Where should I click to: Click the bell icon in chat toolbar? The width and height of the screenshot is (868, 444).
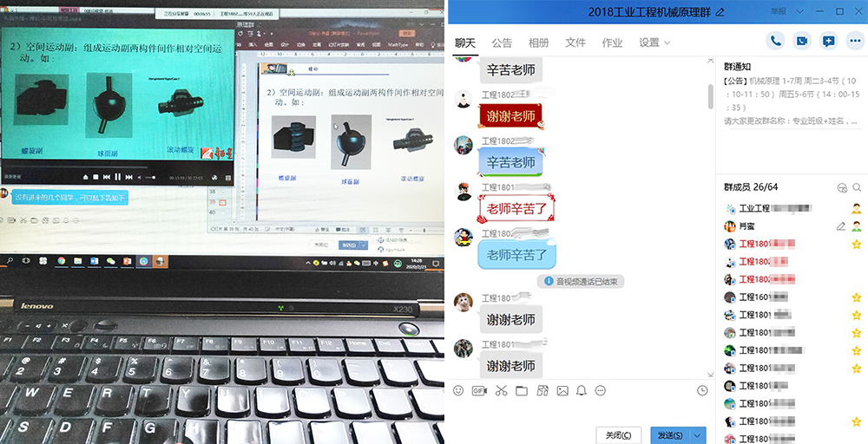[582, 391]
